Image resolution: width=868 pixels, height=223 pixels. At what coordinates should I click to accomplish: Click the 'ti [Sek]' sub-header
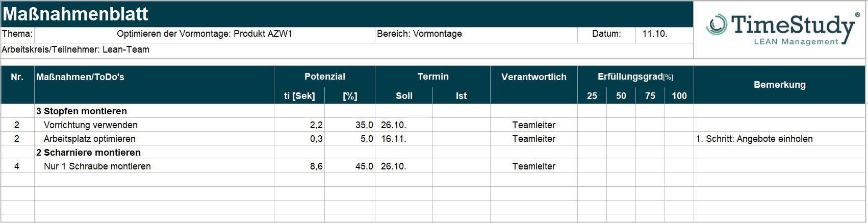tap(299, 96)
